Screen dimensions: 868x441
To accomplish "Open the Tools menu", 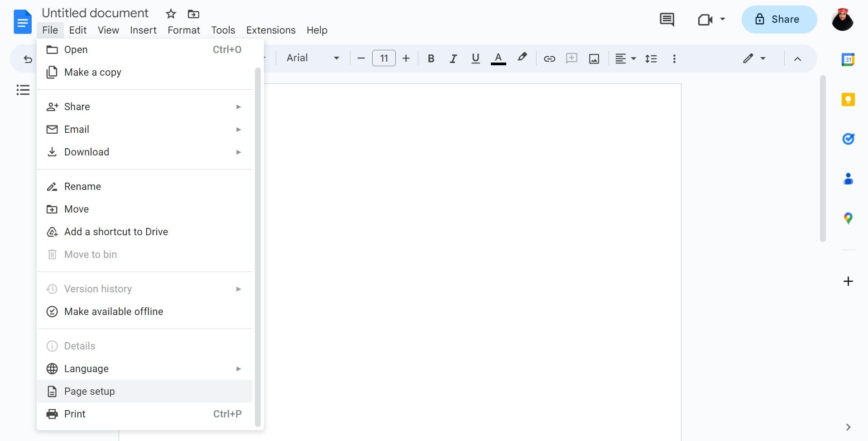I will pyautogui.click(x=223, y=30).
